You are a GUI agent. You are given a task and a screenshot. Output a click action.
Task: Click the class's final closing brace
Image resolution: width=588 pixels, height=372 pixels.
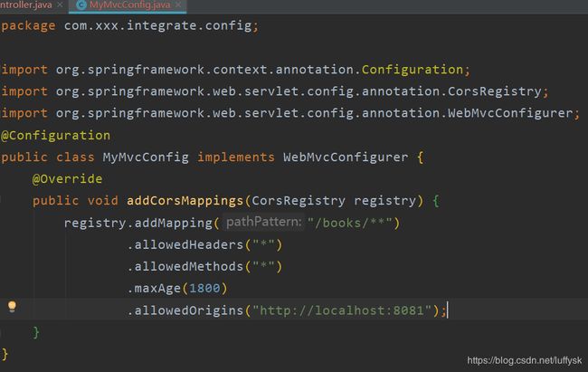pyautogui.click(x=5, y=354)
